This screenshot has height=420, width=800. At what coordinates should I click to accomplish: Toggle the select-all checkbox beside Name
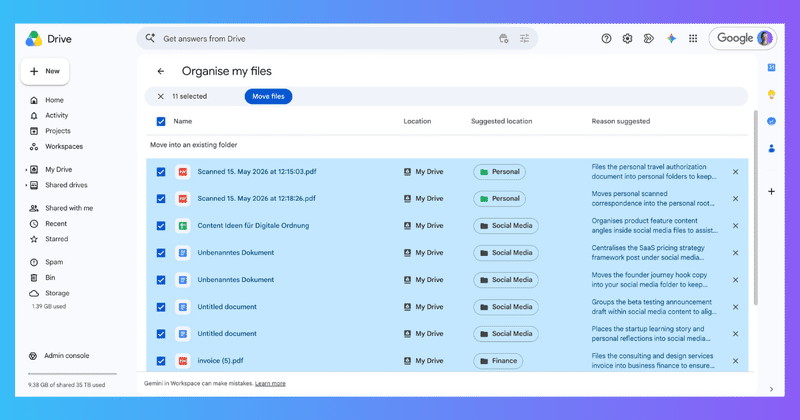pyautogui.click(x=161, y=121)
